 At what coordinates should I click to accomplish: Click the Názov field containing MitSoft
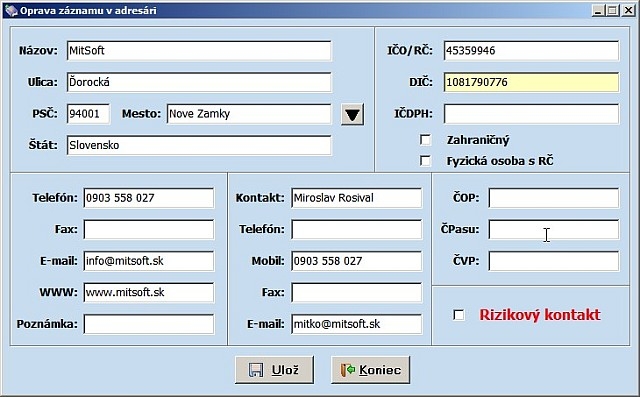[x=199, y=51]
